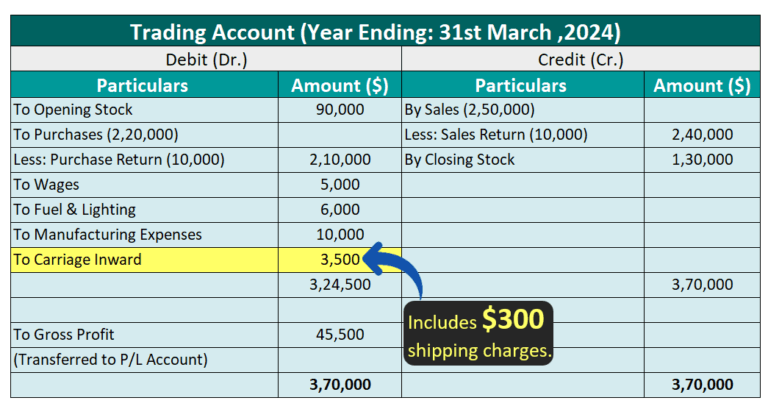Screen dimensions: 768x406
Task: Click the "Includes $300 shipping charges" callout
Action: 479,334
